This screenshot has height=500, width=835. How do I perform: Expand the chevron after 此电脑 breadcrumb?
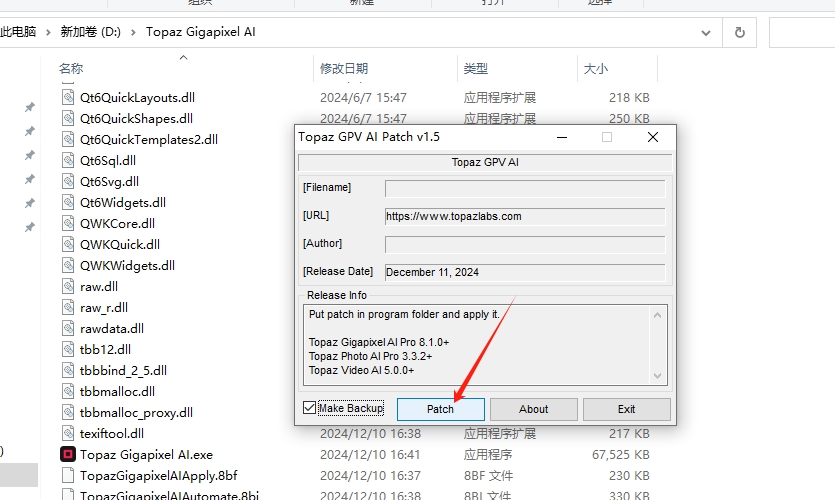48,32
